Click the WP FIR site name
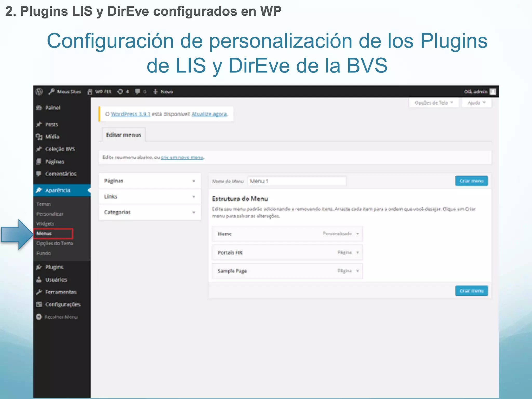The width and height of the screenshot is (532, 399). click(x=103, y=92)
